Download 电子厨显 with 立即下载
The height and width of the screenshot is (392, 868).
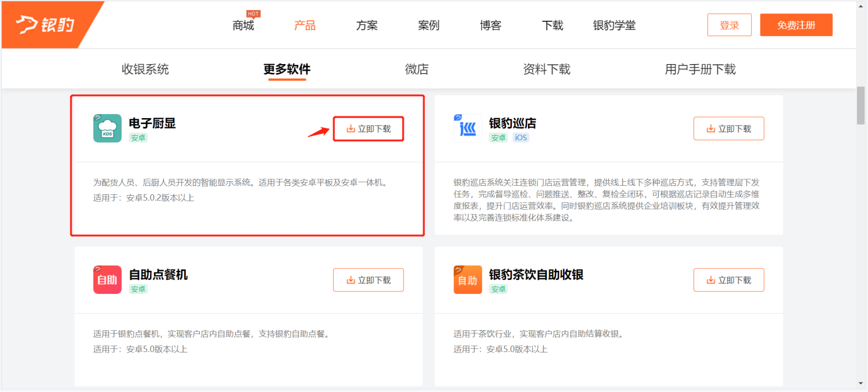[368, 129]
